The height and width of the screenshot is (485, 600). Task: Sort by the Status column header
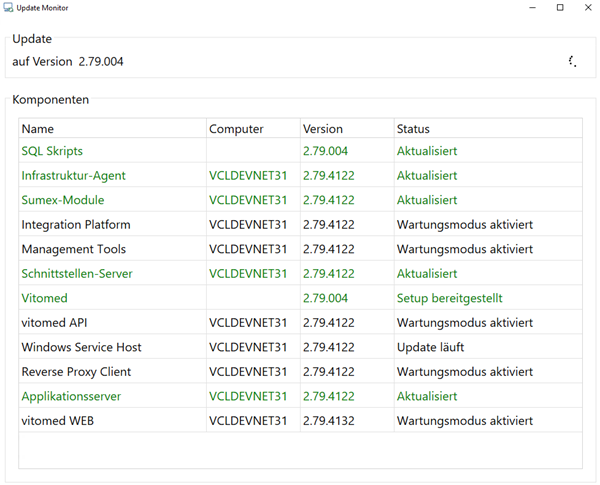pyautogui.click(x=488, y=129)
